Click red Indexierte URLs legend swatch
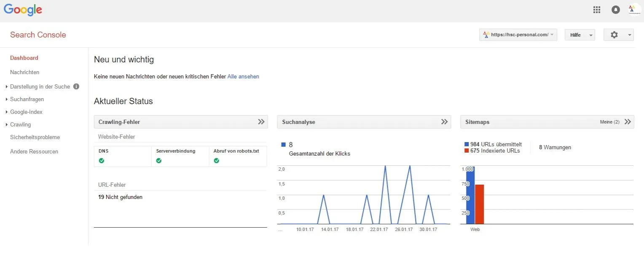Viewport: 644px width, 258px height. tap(467, 150)
